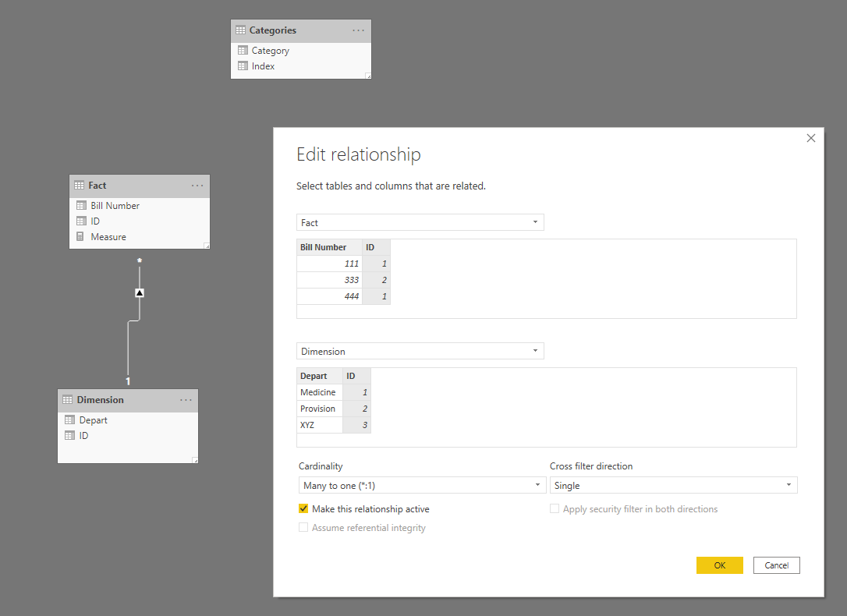Click Medicine cell in Dimension preview
Viewport: 847px width, 616px height.
click(x=319, y=392)
